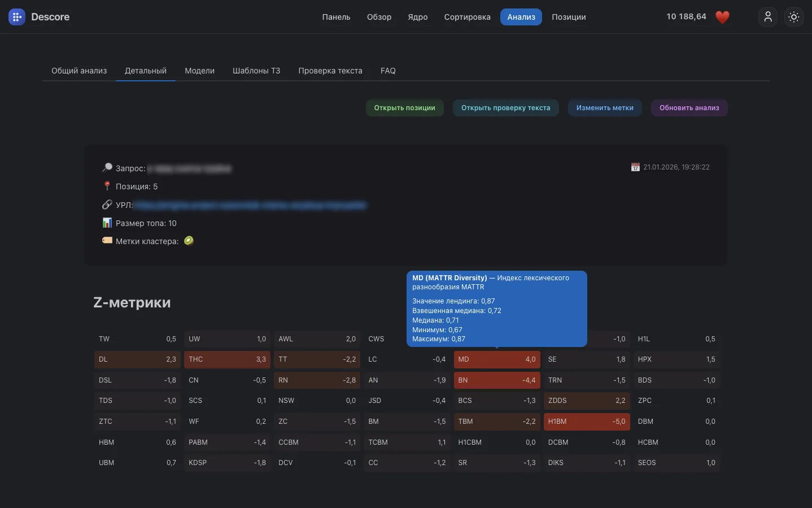Go to Сортировка in the top navigation
The height and width of the screenshot is (508, 812).
click(x=467, y=17)
